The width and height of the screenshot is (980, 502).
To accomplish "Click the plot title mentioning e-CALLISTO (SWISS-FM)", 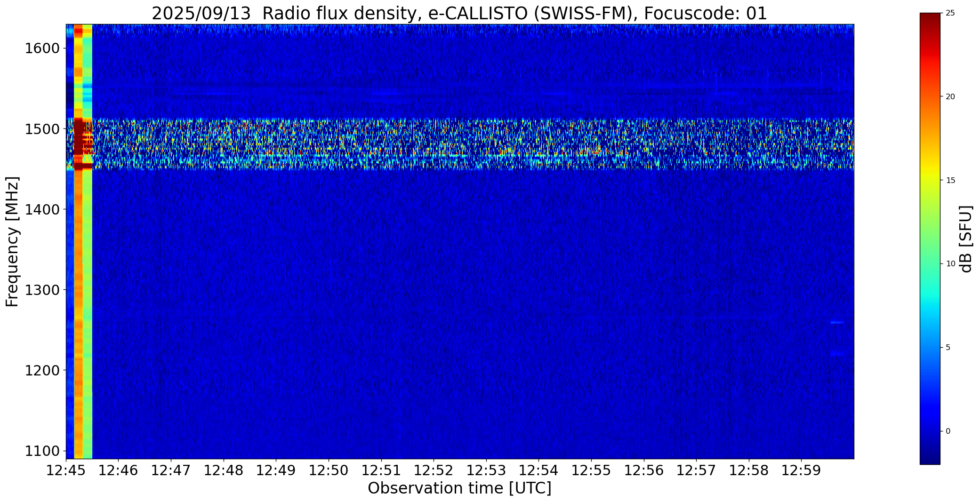I will pyautogui.click(x=459, y=13).
